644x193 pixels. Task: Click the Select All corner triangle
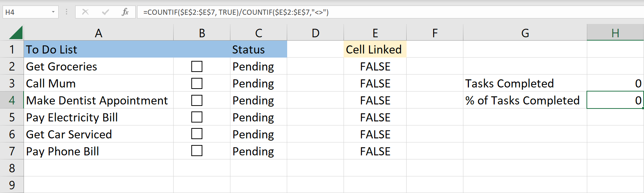click(x=16, y=33)
